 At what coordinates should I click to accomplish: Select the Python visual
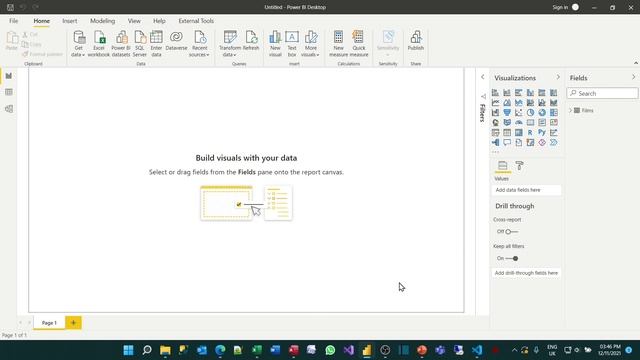pos(542,132)
